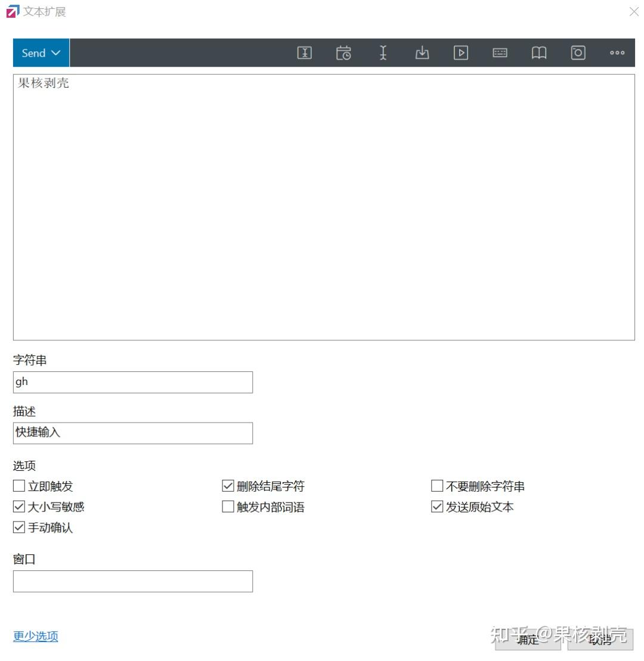Image resolution: width=644 pixels, height=661 pixels.
Task: Uncheck the 发送原始文本 option
Action: tap(436, 507)
